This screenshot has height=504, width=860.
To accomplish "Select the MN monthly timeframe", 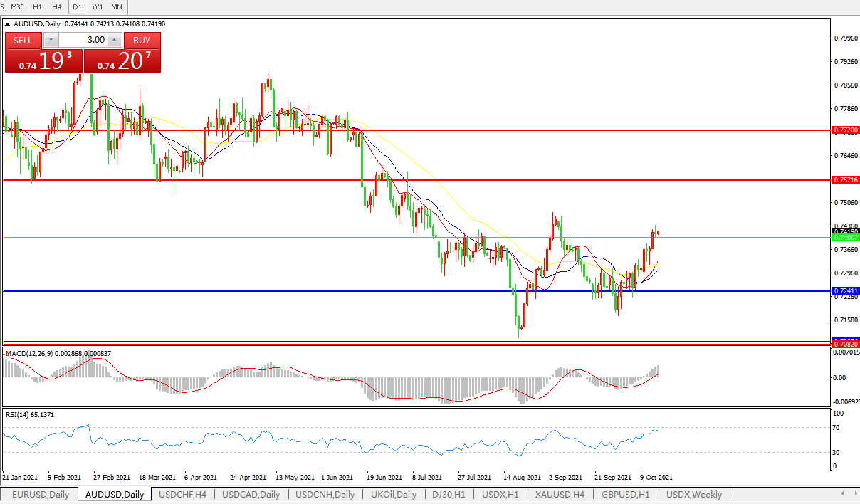I will [x=116, y=6].
